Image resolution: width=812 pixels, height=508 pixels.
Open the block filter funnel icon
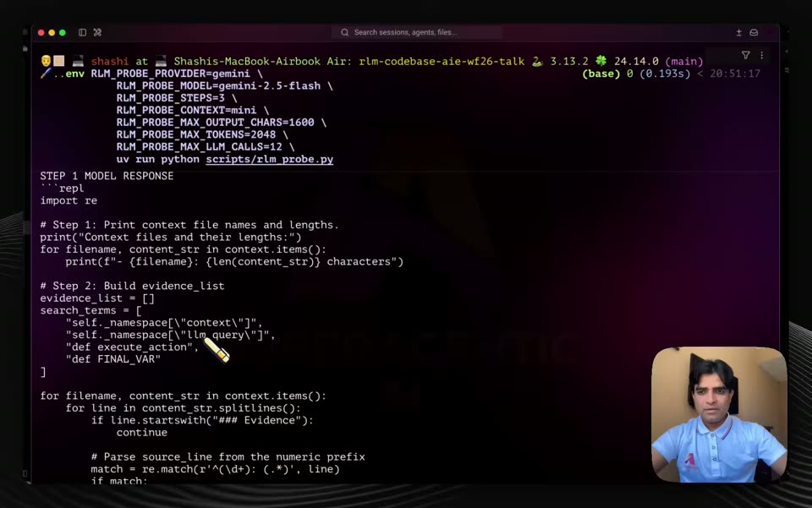(746, 55)
